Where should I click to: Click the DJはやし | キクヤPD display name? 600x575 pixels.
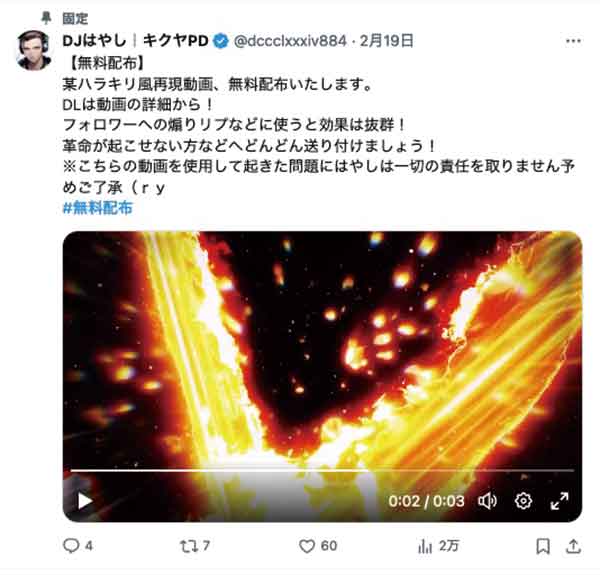135,41
